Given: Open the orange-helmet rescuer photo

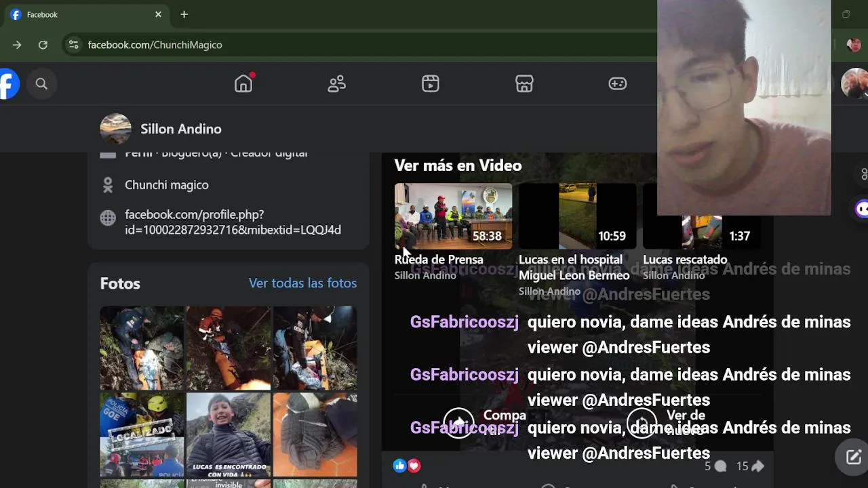Looking at the screenshot, I should (x=229, y=348).
